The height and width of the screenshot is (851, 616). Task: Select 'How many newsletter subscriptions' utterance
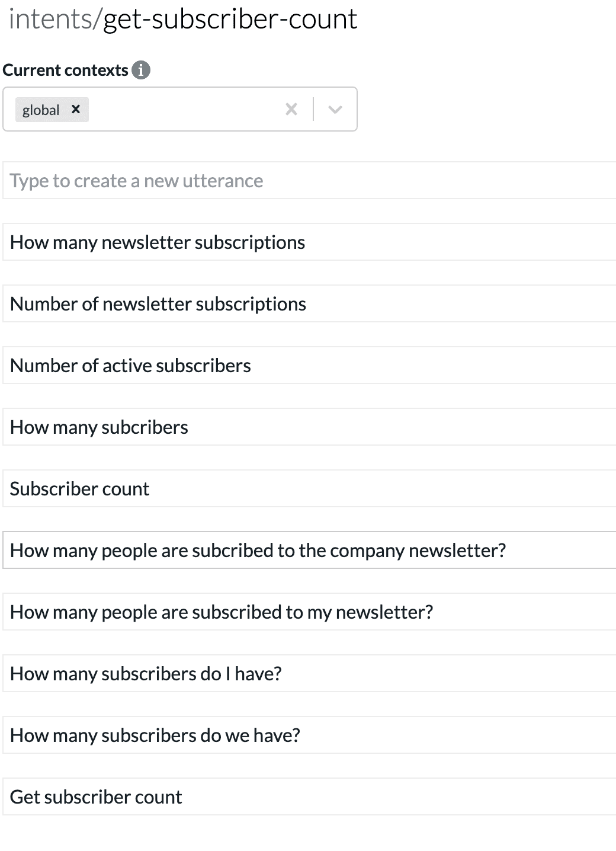310,242
